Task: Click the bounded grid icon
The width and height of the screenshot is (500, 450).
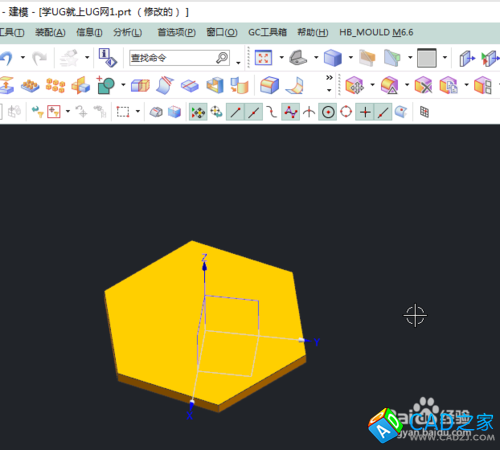Action: [x=424, y=112]
